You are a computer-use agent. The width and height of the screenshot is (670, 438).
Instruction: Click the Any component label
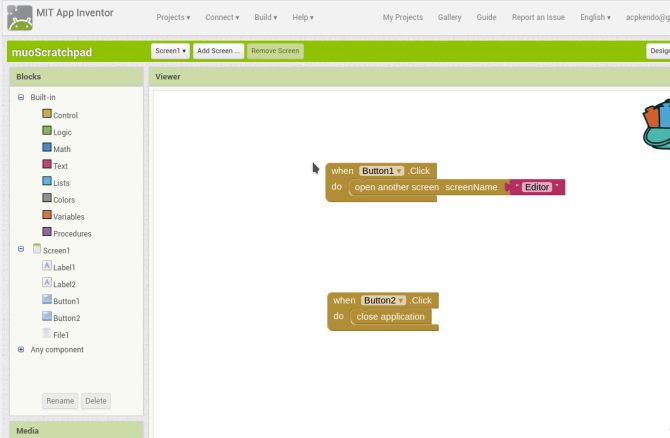click(x=57, y=350)
